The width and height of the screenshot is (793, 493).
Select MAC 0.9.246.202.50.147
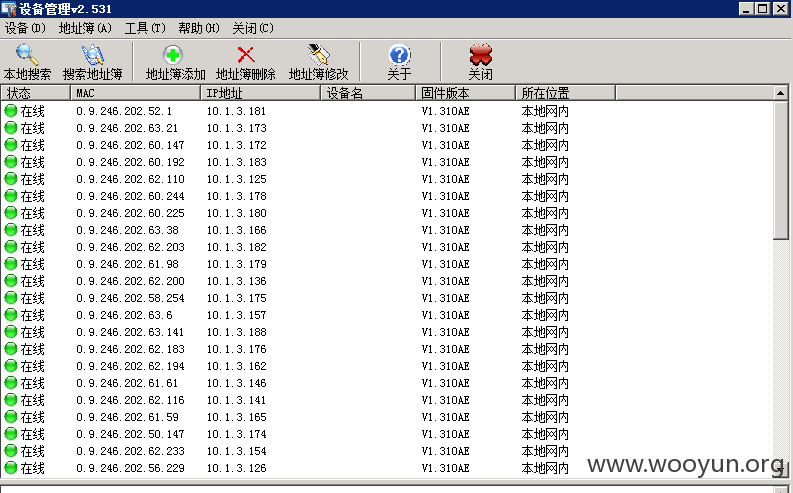[130, 434]
